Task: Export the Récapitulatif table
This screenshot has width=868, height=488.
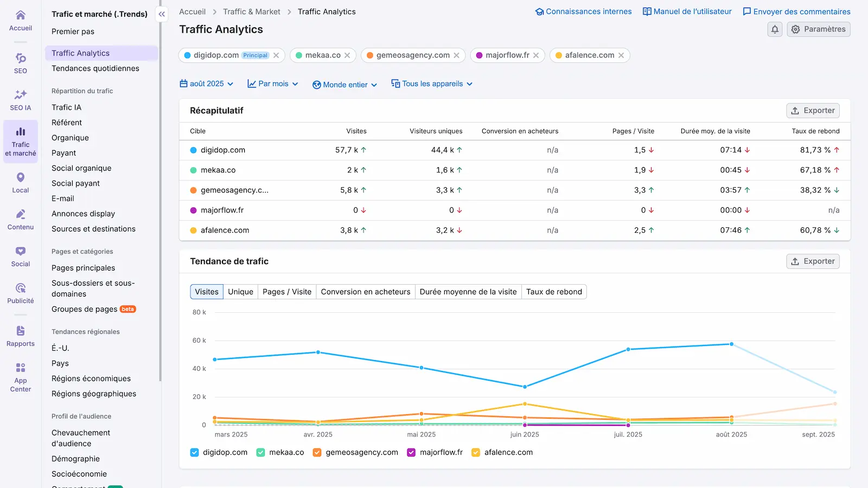Action: [813, 111]
